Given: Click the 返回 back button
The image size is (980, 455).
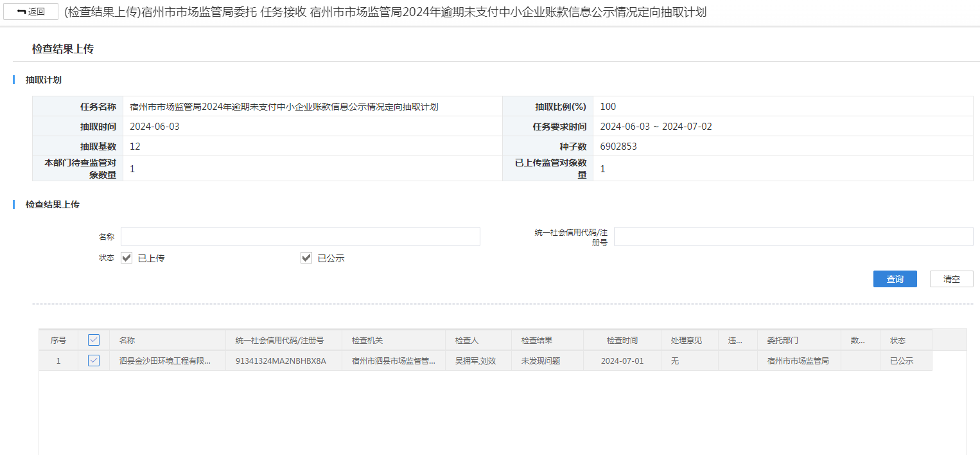Looking at the screenshot, I should point(31,12).
